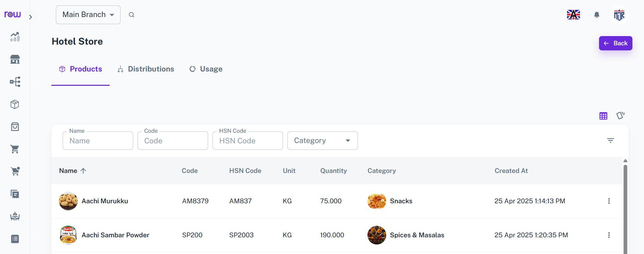Click the HSN Code input field

(x=248, y=141)
